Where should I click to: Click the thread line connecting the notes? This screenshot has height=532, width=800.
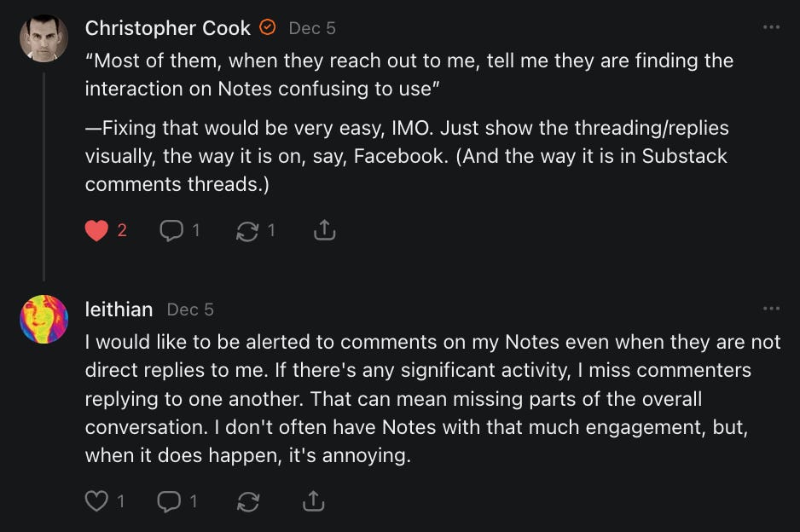click(43, 171)
